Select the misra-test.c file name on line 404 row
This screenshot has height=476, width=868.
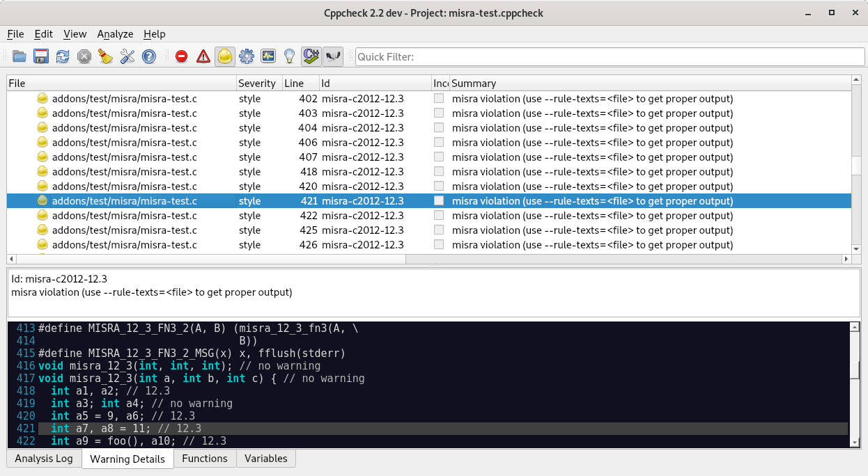[125, 128]
